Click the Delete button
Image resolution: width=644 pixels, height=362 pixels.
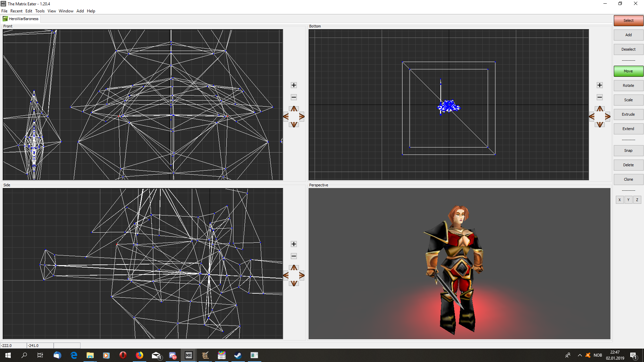pos(629,165)
